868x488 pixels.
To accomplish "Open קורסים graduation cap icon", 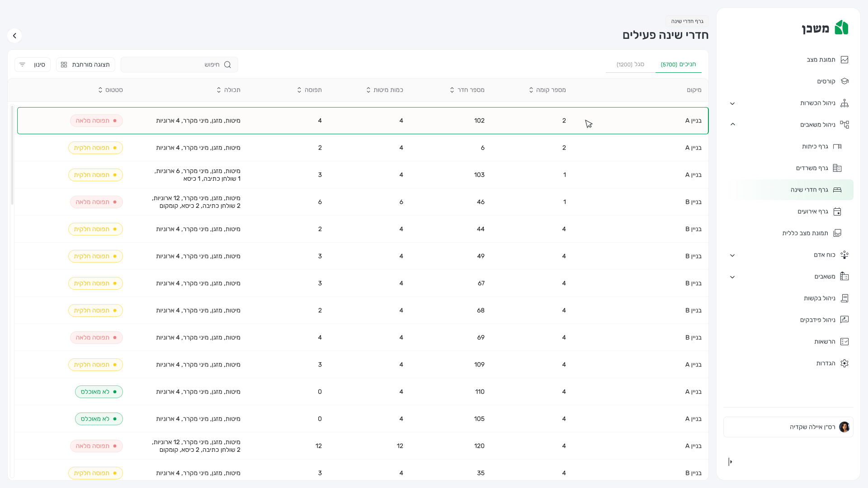I will [x=844, y=81].
